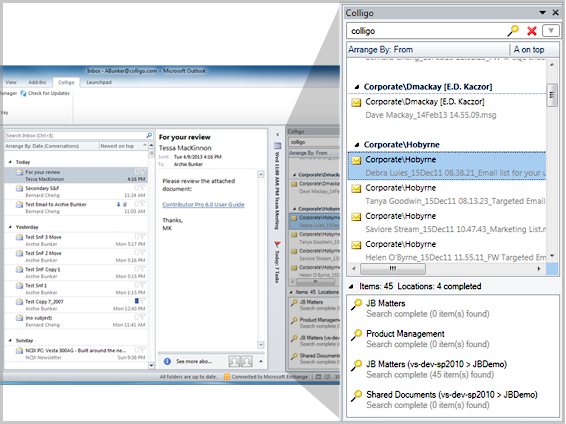
Task: Expand the people pane arrow
Action: click(x=261, y=361)
